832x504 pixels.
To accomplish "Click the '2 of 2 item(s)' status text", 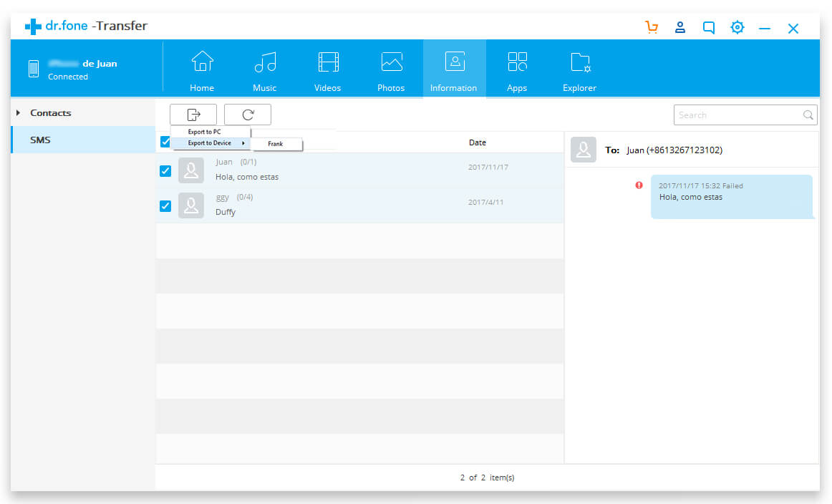I will (x=487, y=478).
